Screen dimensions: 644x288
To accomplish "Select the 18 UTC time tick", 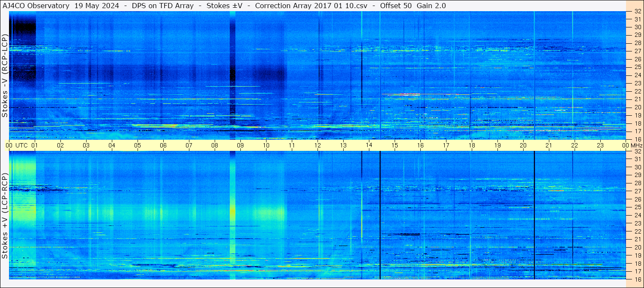I will pyautogui.click(x=472, y=145).
